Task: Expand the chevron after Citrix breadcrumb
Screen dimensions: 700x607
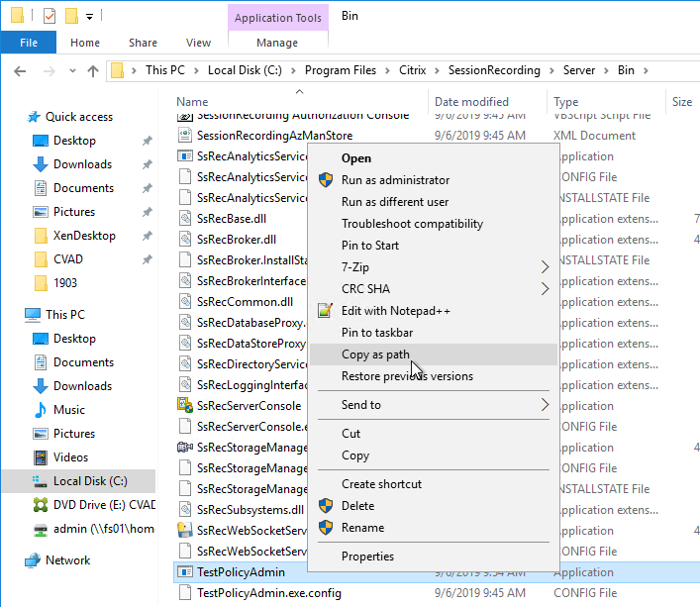Action: 437,70
